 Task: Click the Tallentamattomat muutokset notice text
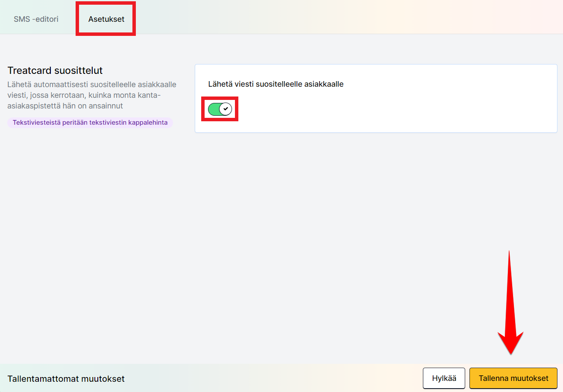(x=66, y=379)
